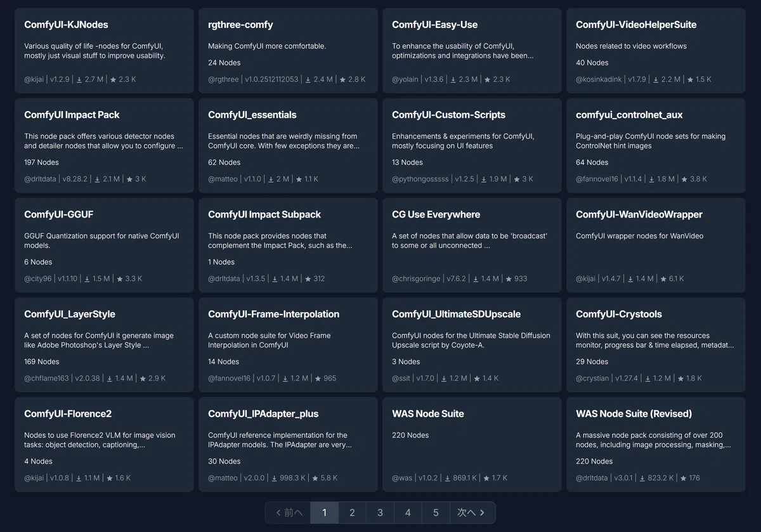Click star icon on ComfyUI-Crystools card
The image size is (761, 532).
point(682,379)
